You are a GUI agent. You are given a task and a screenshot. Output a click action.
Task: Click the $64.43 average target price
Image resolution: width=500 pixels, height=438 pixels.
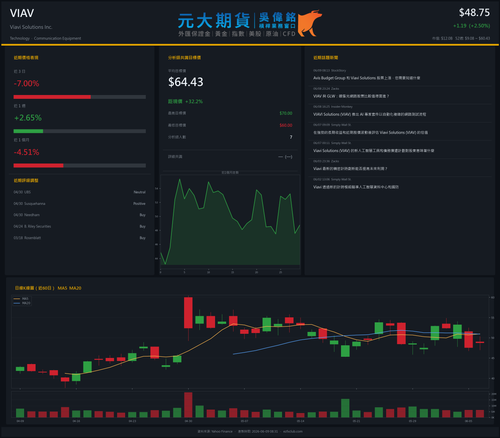tap(186, 82)
